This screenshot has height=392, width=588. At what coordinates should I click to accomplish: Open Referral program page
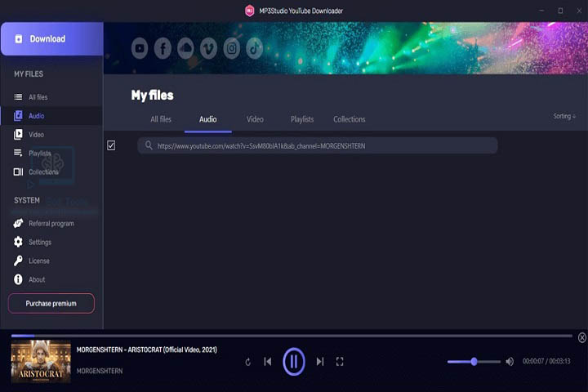[51, 224]
